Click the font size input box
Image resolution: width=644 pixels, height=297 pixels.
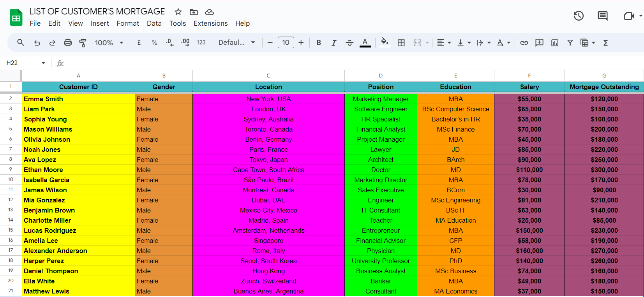286,42
